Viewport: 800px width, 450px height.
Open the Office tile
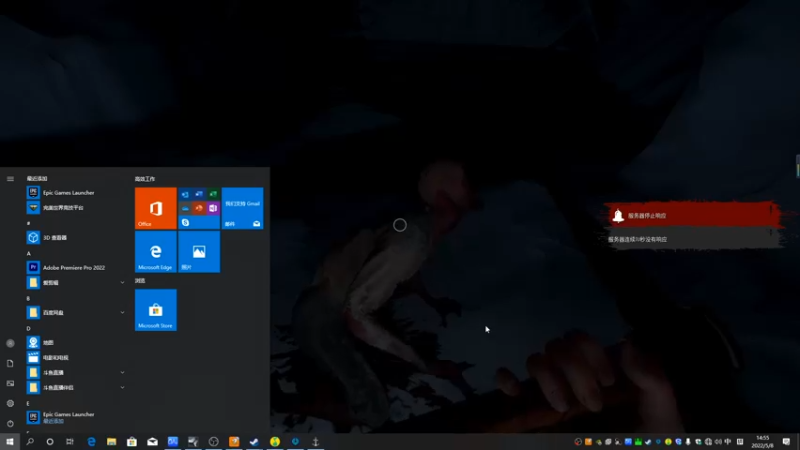click(x=156, y=208)
